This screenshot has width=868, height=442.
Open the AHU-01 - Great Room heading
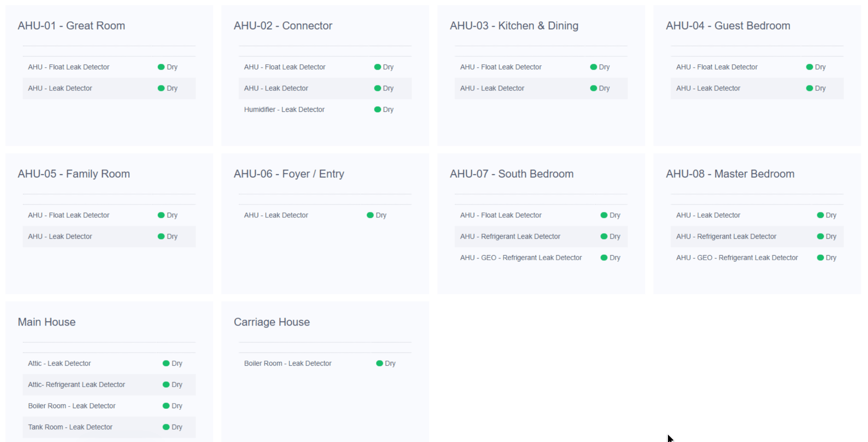coord(71,26)
